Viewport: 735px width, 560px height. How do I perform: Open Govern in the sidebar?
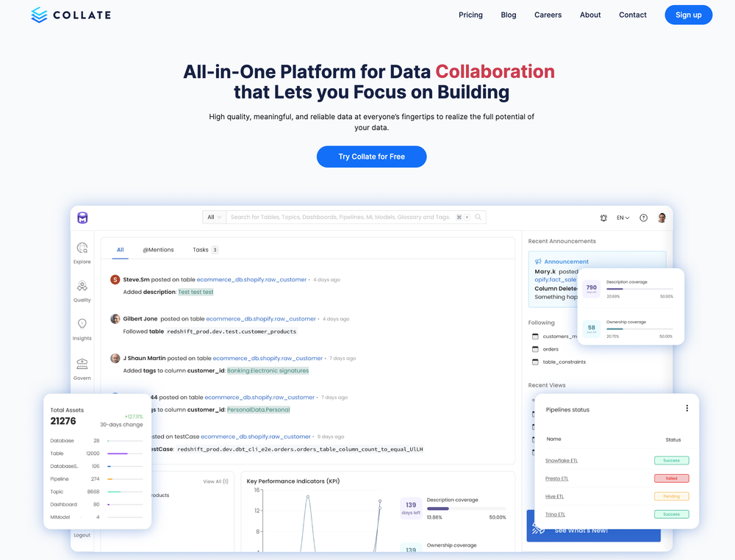pyautogui.click(x=82, y=369)
